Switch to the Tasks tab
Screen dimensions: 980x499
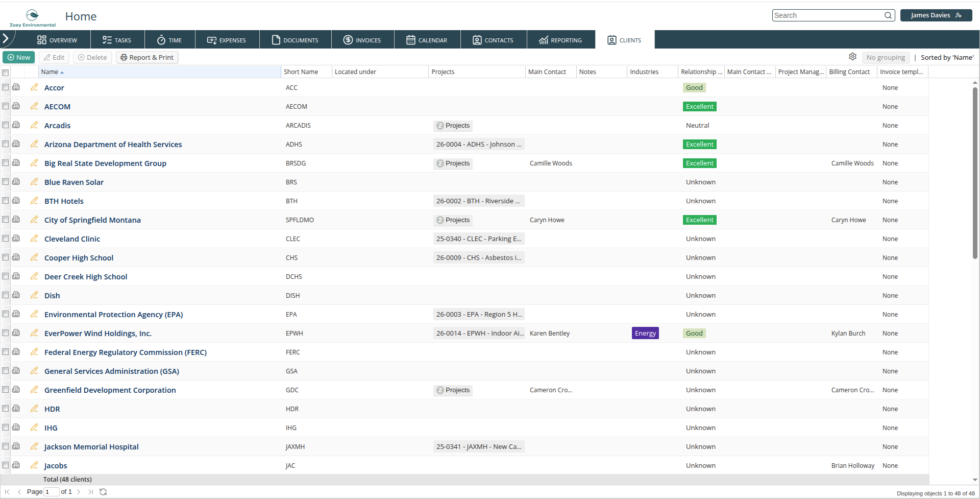[x=117, y=40]
